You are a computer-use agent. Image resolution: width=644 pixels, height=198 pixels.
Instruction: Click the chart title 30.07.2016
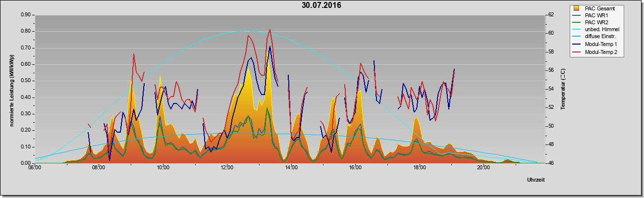coord(322,6)
